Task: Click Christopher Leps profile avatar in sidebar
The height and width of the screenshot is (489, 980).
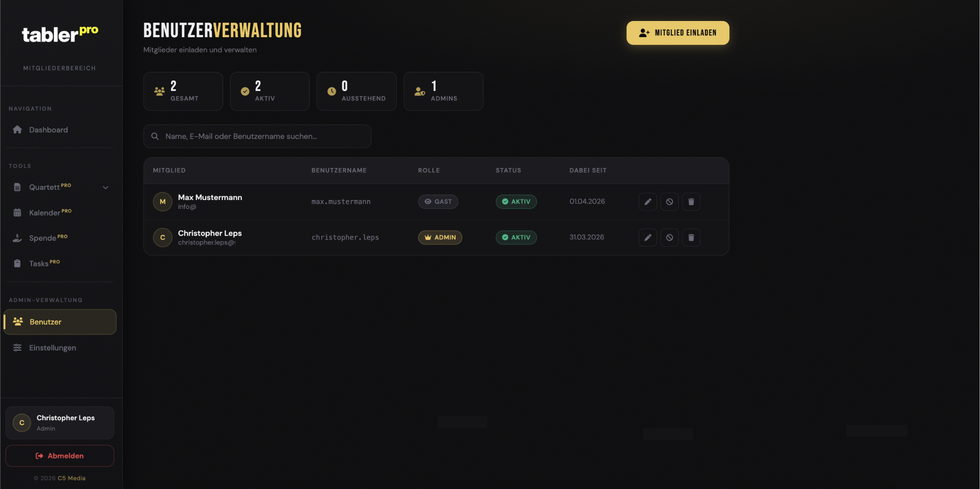Action: tap(22, 422)
